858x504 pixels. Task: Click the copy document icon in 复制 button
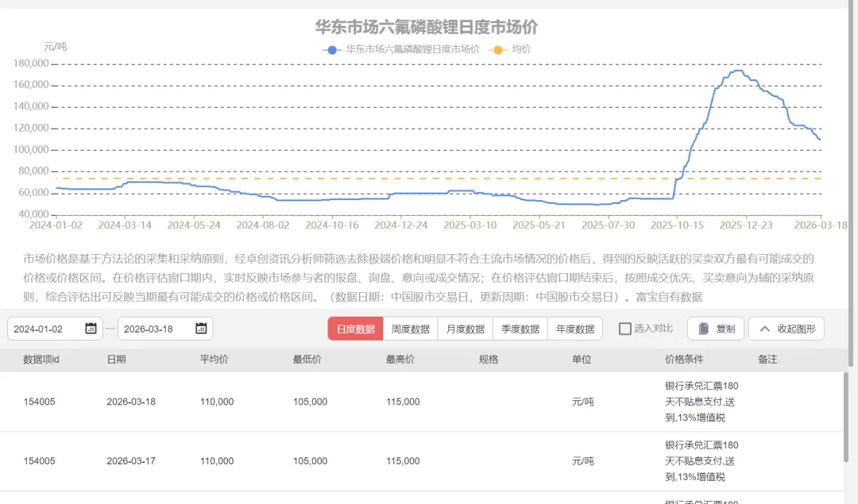point(702,328)
